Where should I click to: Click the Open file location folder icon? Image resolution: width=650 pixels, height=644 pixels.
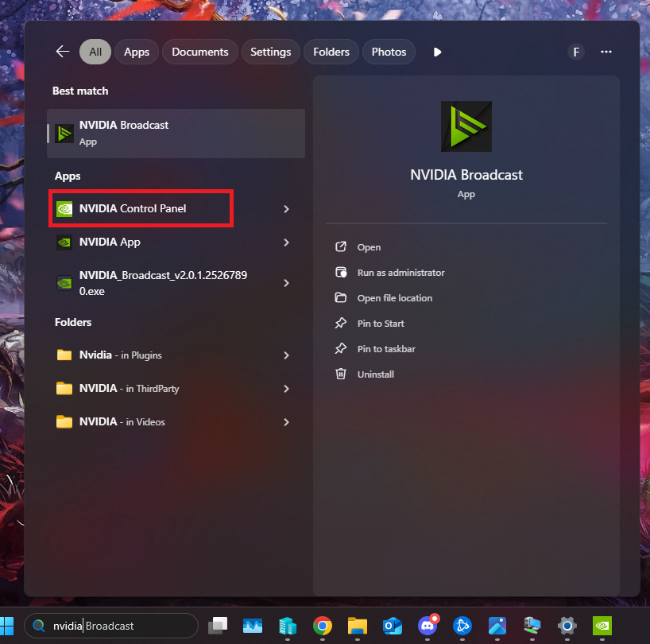point(341,297)
